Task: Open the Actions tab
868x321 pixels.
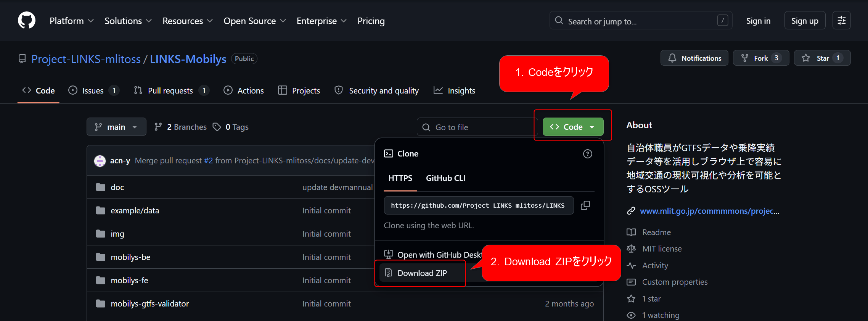Action: [x=243, y=90]
